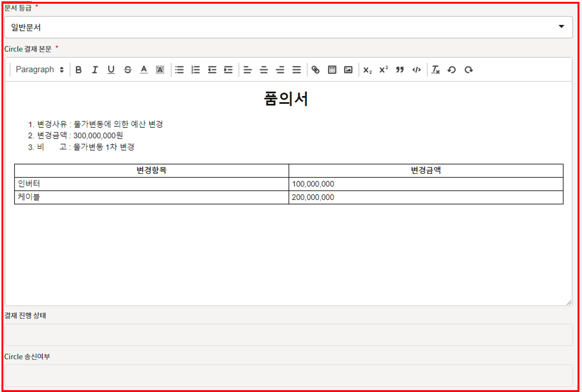Insert an image into the editor
582x392 pixels.
348,70
